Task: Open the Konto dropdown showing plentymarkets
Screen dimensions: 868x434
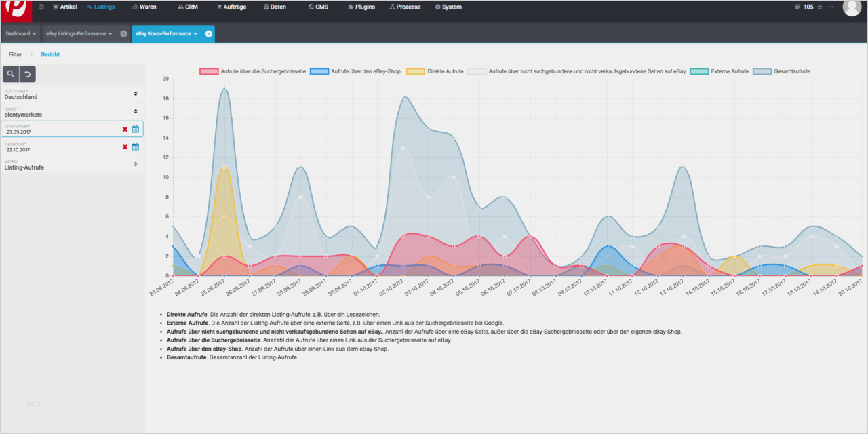Action: [72, 111]
